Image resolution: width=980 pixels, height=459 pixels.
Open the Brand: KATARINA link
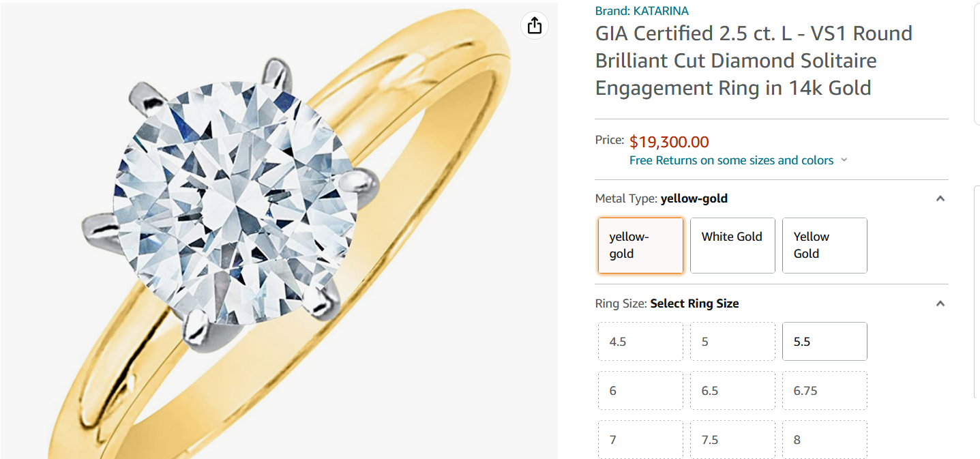pos(642,11)
